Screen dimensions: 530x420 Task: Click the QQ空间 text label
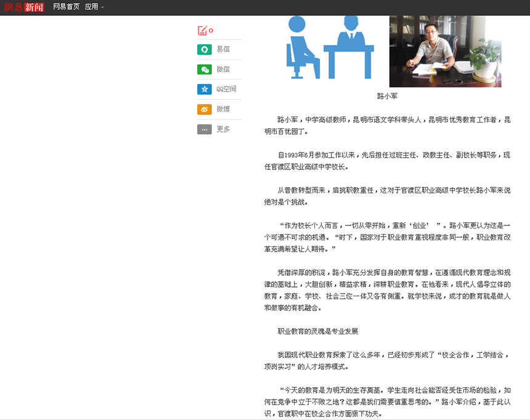pyautogui.click(x=226, y=89)
